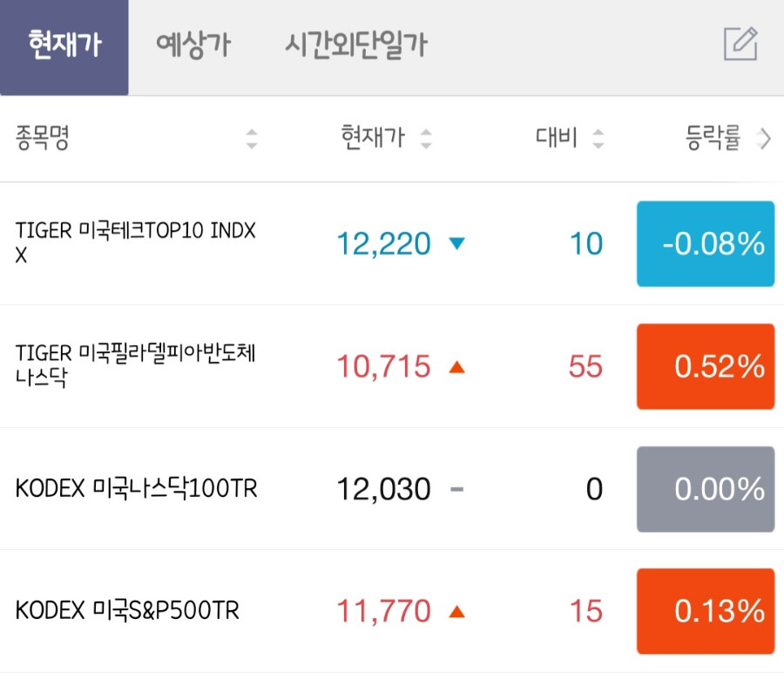
Task: Expand next column with 등락률 chevron
Action: tap(764, 139)
